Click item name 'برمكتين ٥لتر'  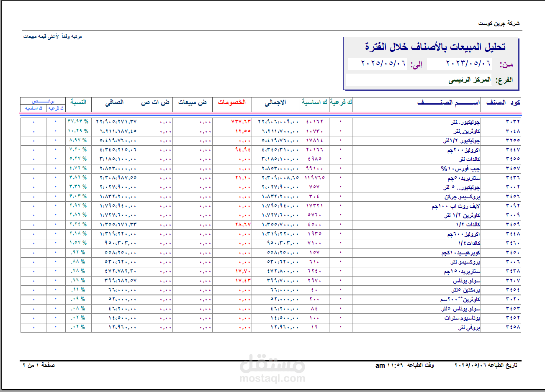(465, 290)
